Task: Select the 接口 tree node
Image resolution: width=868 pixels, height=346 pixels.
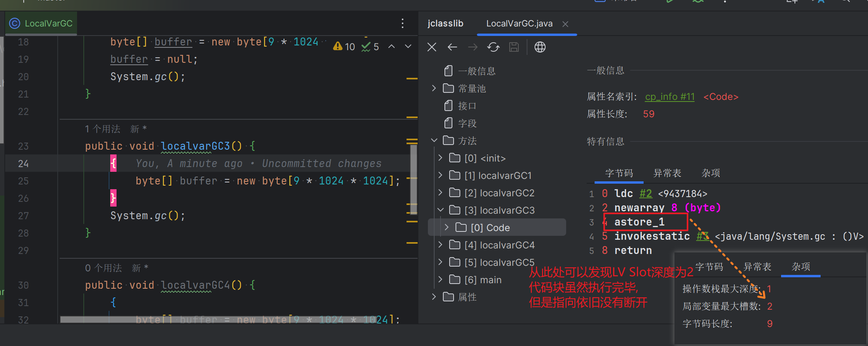Action: 460,106
